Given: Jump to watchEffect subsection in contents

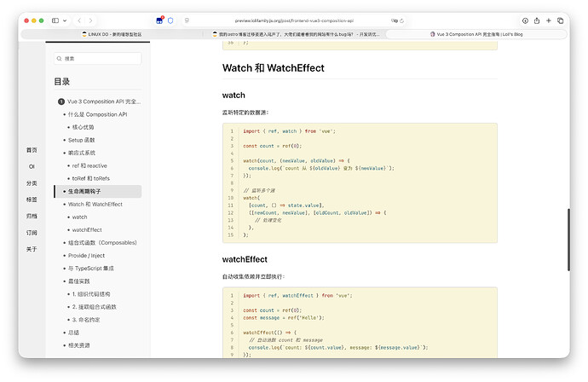Looking at the screenshot, I should [x=87, y=229].
